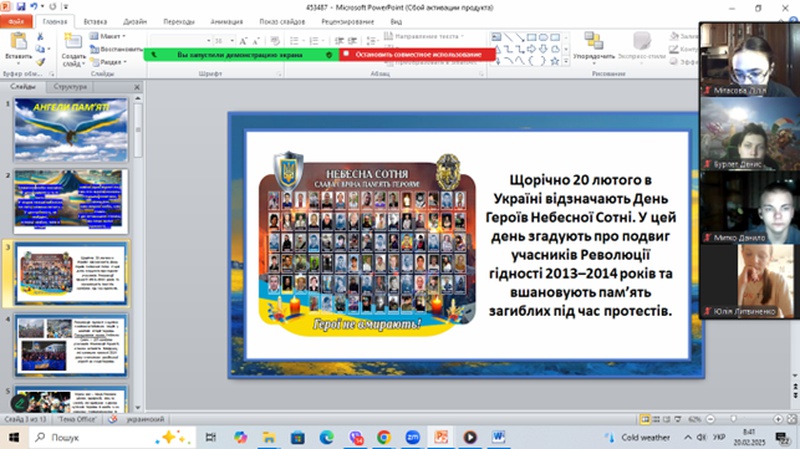The image size is (800, 449).
Task: Click the Пошук taskbar search field
Action: point(90,437)
